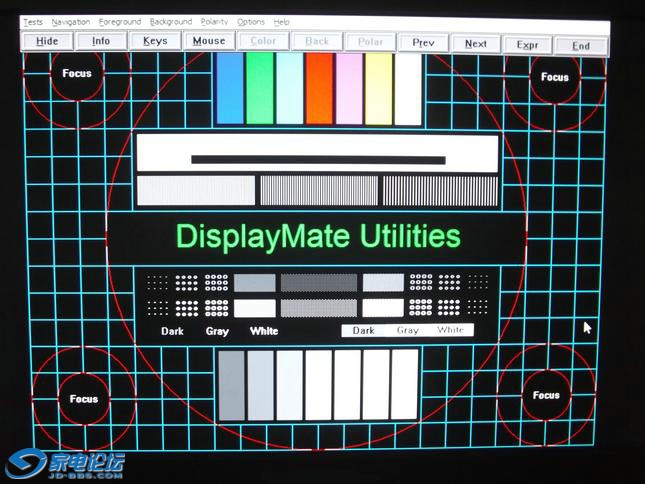
Task: Click the darkest gray bar in bottom grayscale
Action: coord(232,385)
